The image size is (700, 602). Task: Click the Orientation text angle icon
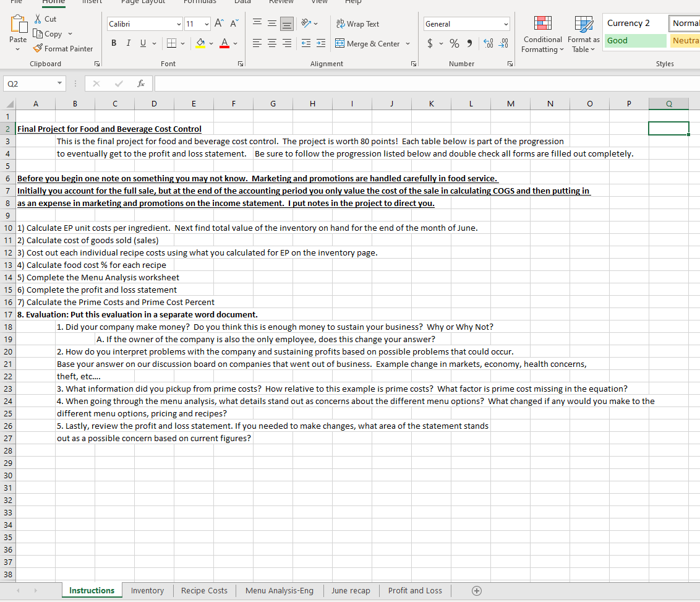pos(306,23)
